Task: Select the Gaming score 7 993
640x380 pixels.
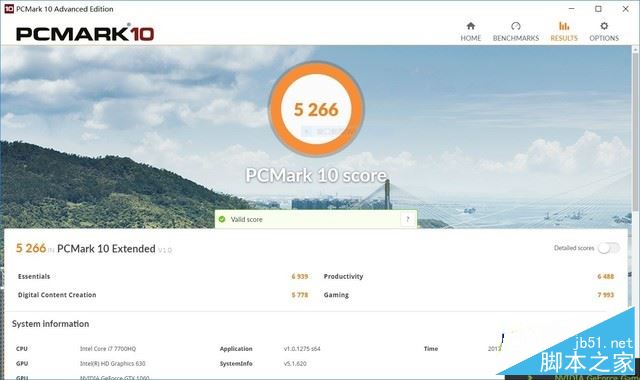Action: (605, 295)
